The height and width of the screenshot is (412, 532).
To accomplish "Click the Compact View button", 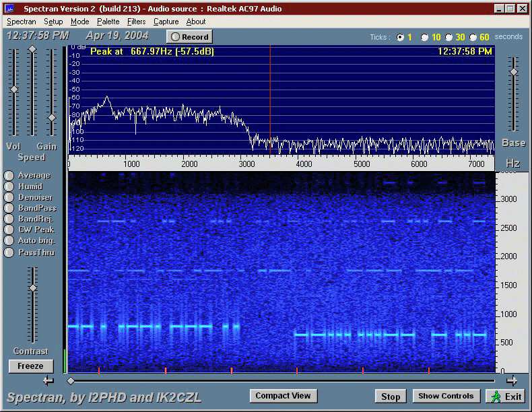I will coord(283,396).
